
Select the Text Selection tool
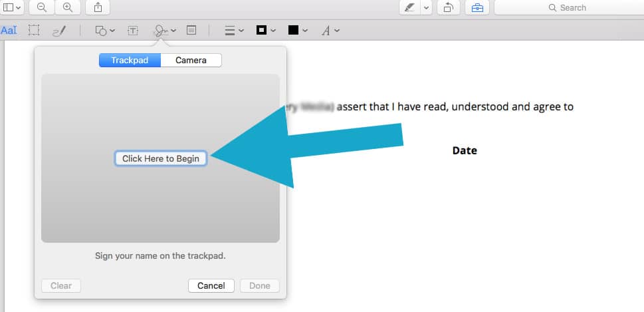pos(9,31)
